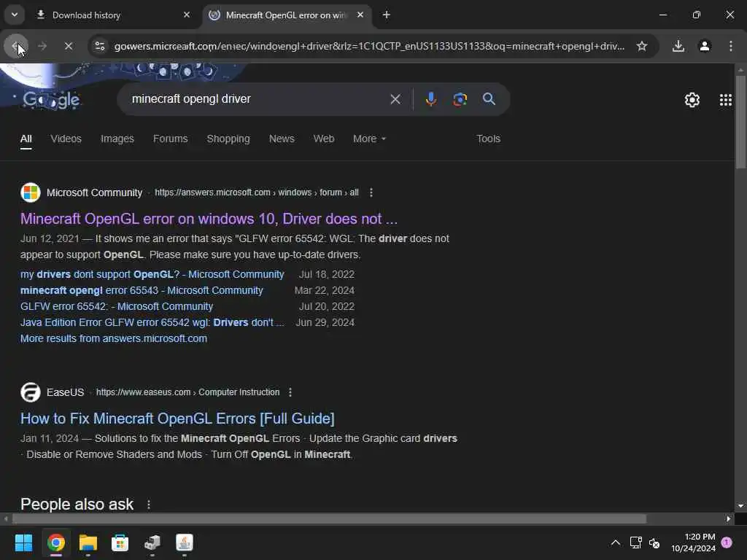The width and height of the screenshot is (747, 560).
Task: Open 'Java Edition Error GLFW error 65542' link
Action: coord(152,322)
